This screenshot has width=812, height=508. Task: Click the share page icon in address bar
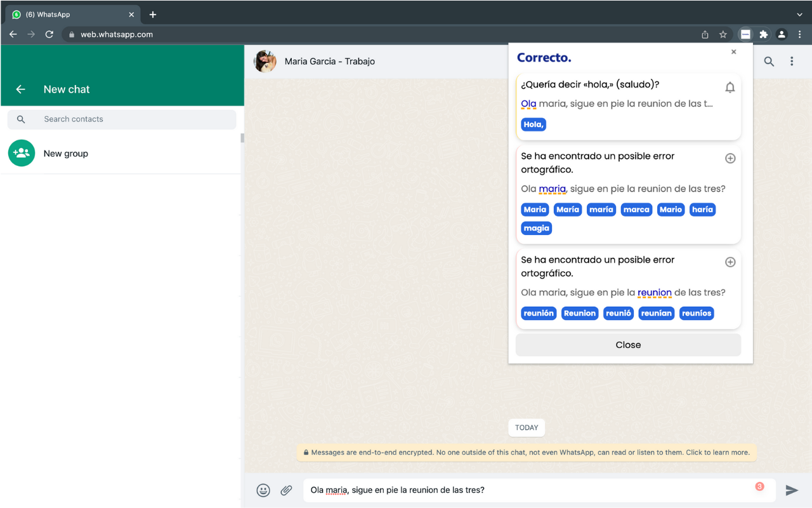(705, 34)
